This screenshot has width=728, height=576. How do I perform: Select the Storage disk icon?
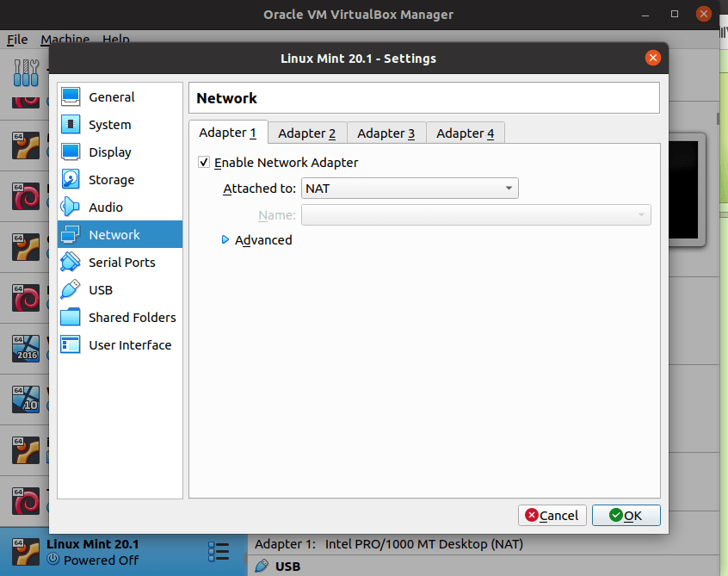(71, 180)
